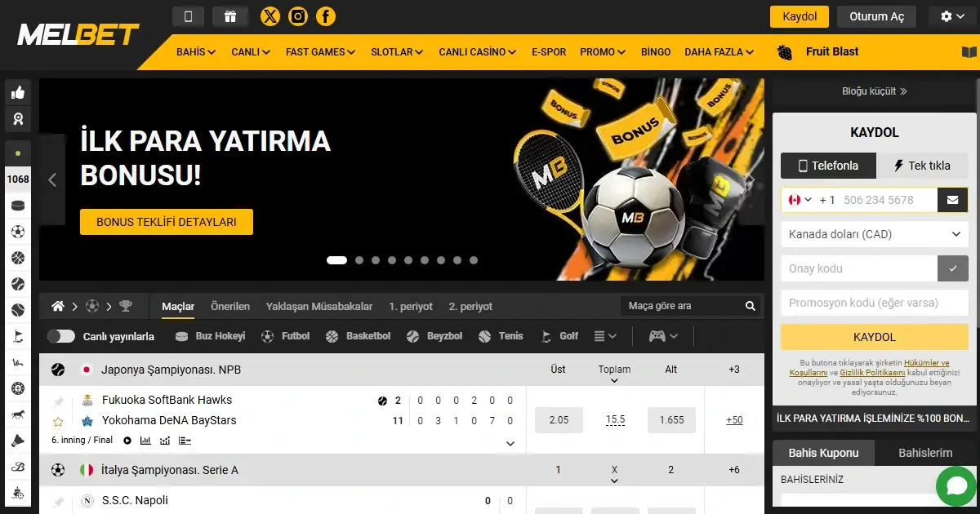Open the CANLI CASINO menu
Screen dimensions: 980x514
477,52
